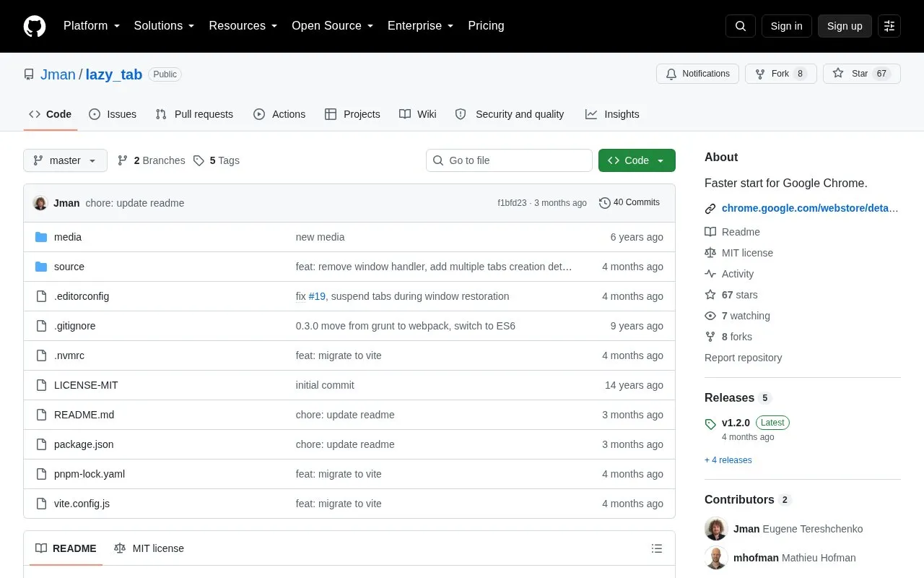Switch to the Actions tab
This screenshot has height=578, width=924.
tap(279, 114)
